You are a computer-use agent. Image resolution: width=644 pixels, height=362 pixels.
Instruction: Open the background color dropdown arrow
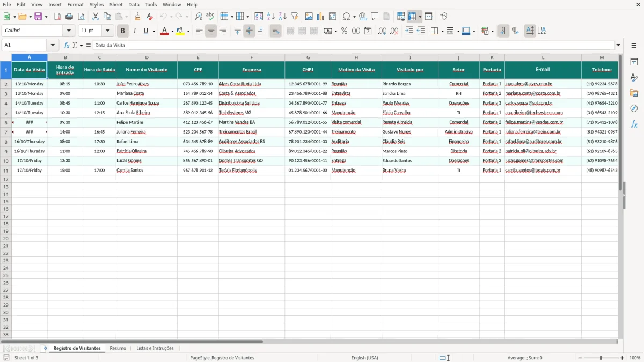pos(188,31)
